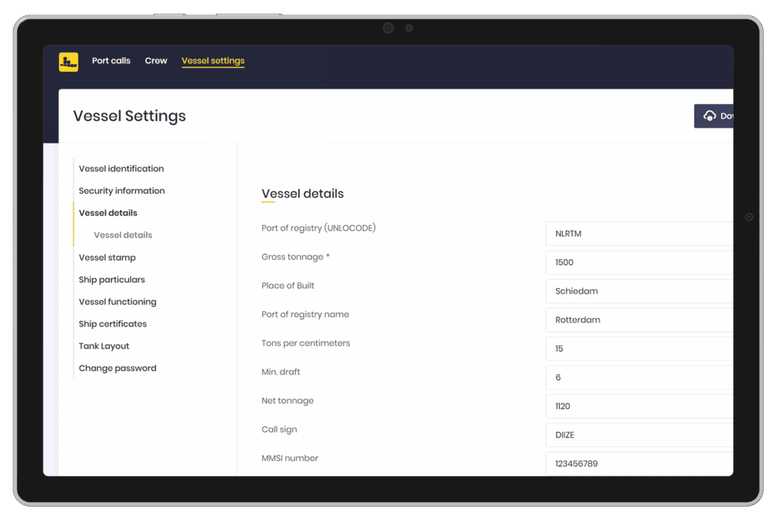Viewport: 783px width, 532px height.
Task: Open Ship certificates section
Action: pos(112,324)
